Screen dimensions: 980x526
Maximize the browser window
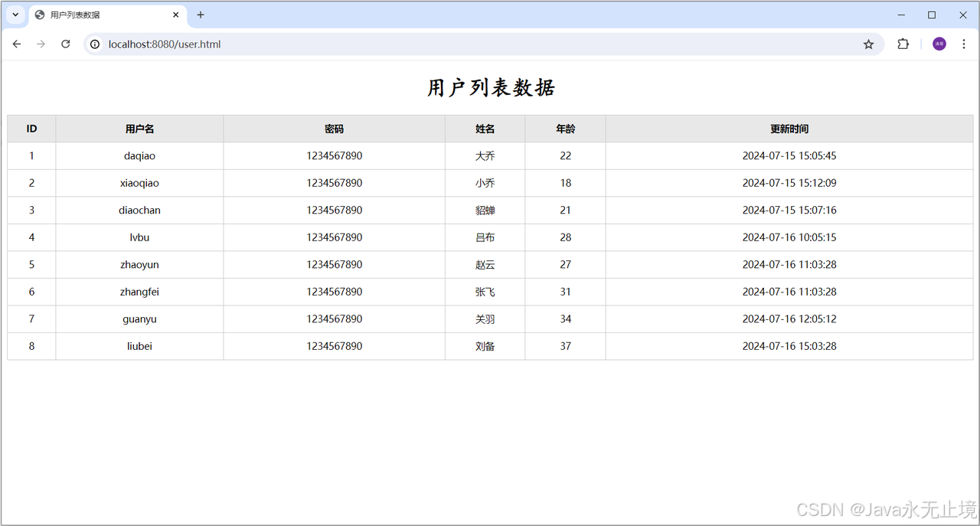tap(932, 15)
